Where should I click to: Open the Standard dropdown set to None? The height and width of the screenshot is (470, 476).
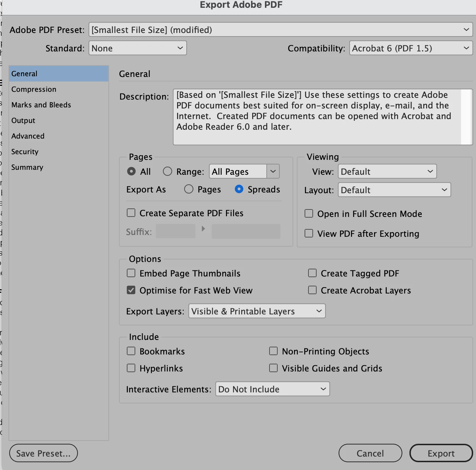[x=137, y=48]
